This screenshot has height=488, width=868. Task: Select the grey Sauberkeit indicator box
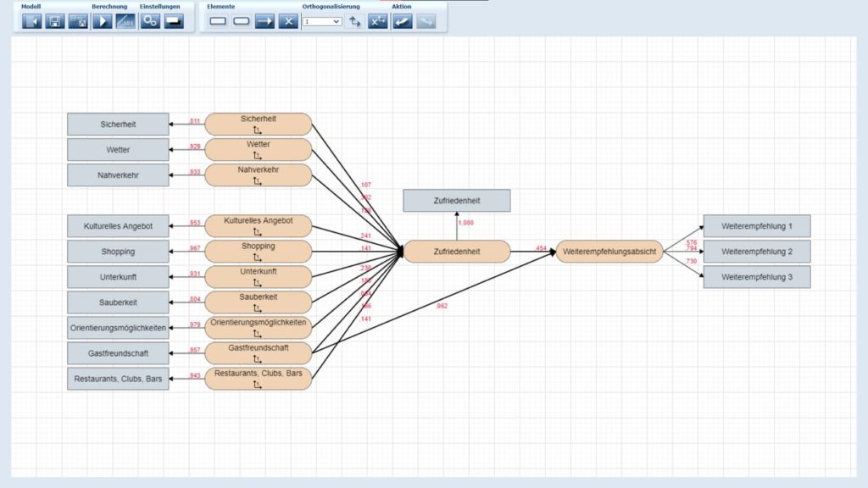pos(118,302)
